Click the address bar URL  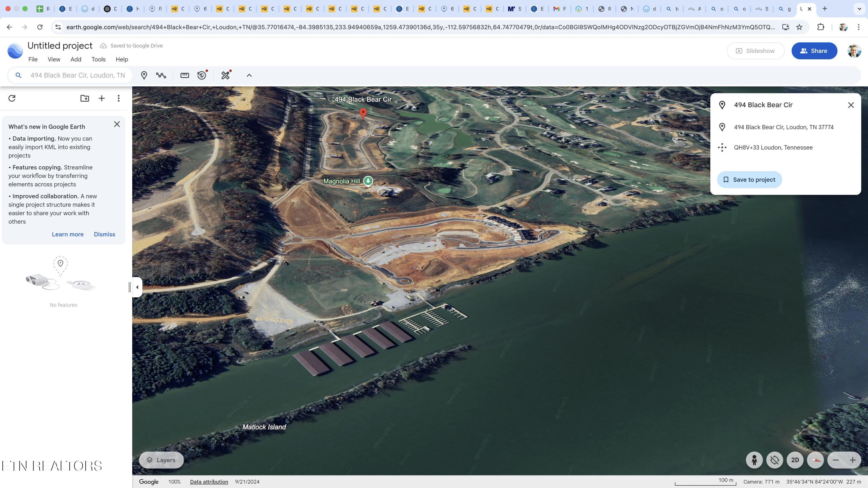pyautogui.click(x=420, y=27)
